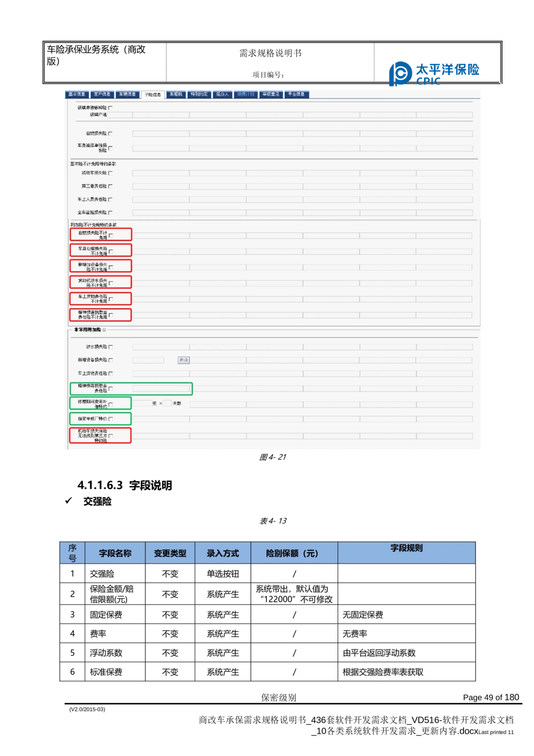Screen dimensions: 534x756
Task: Check the 自燃损失险 checkbox
Action: [111, 134]
